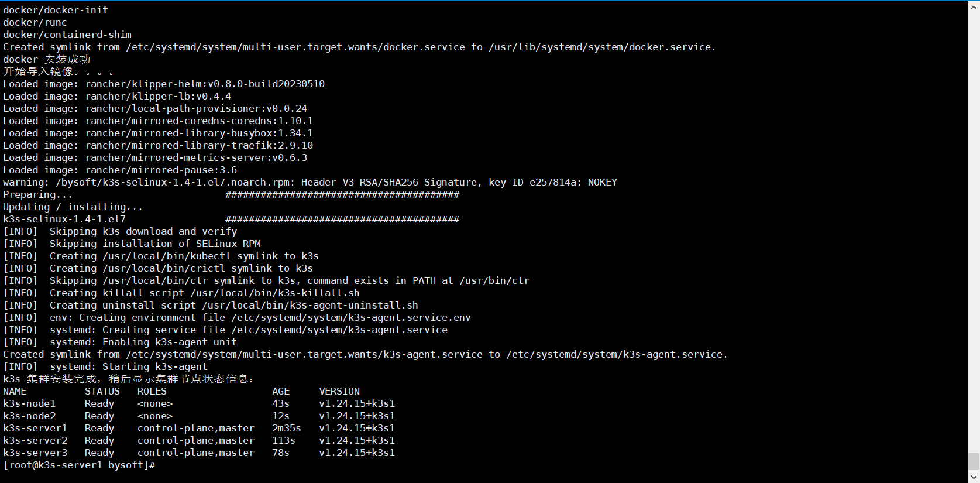The image size is (980, 483).
Task: Click the STATUS column header
Action: [x=102, y=391]
